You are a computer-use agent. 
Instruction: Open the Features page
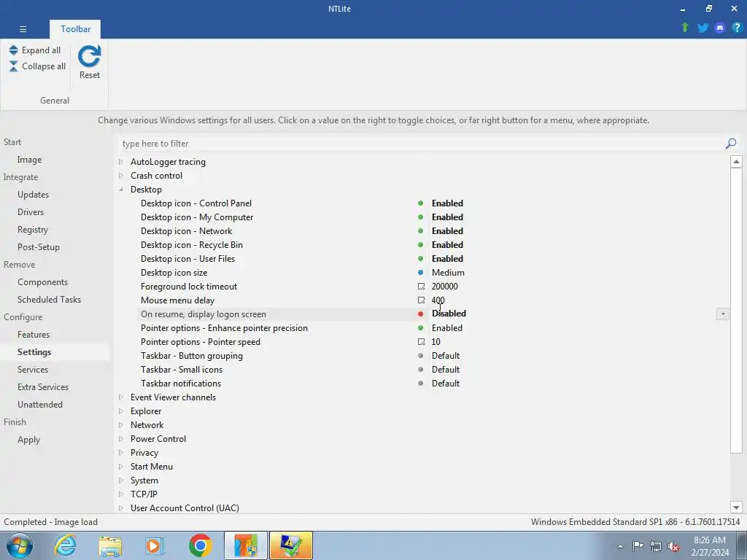34,334
